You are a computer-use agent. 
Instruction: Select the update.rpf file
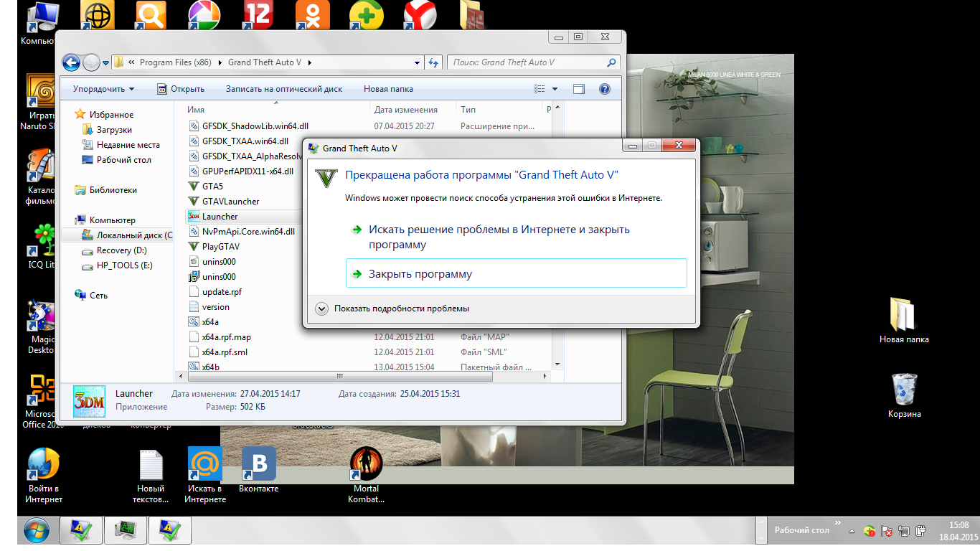pyautogui.click(x=215, y=292)
